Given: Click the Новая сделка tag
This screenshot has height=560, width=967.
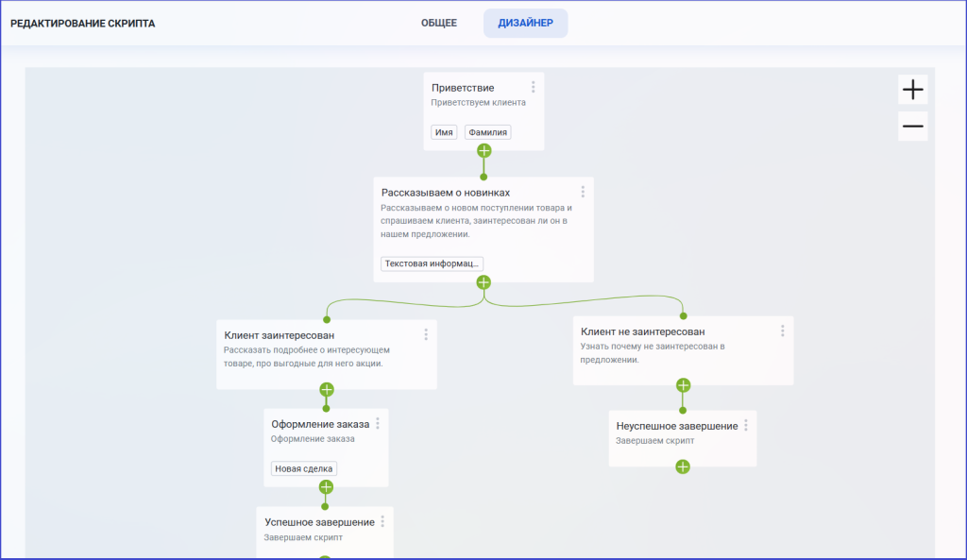Looking at the screenshot, I should 304,468.
